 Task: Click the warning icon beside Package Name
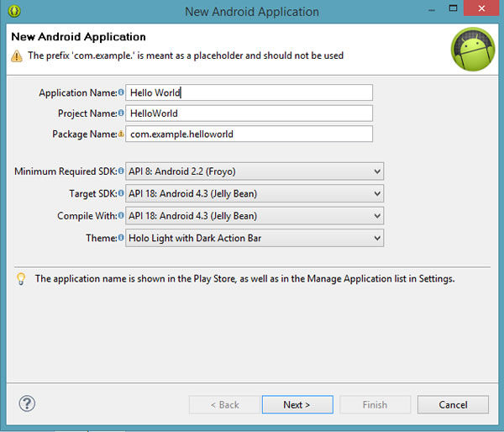click(121, 134)
